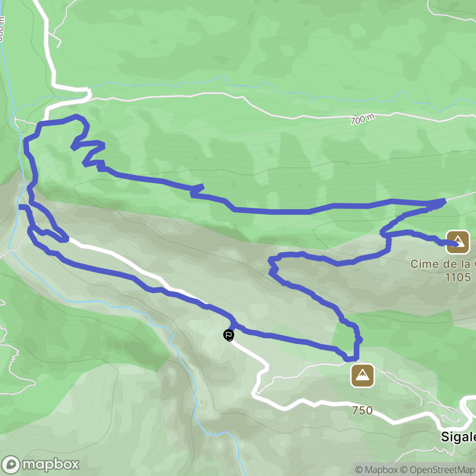476x476 pixels.
Task: Open the Mapbox logo link
Action: click(40, 465)
